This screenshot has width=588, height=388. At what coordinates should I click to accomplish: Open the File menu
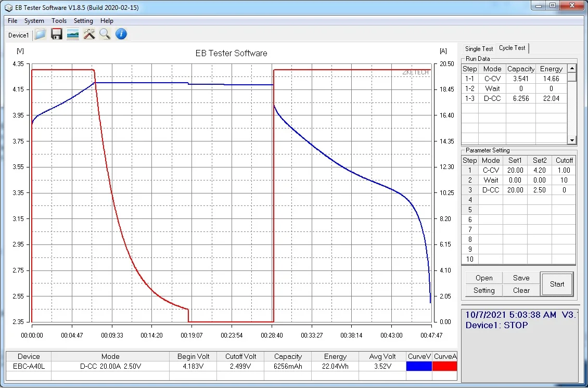click(12, 21)
